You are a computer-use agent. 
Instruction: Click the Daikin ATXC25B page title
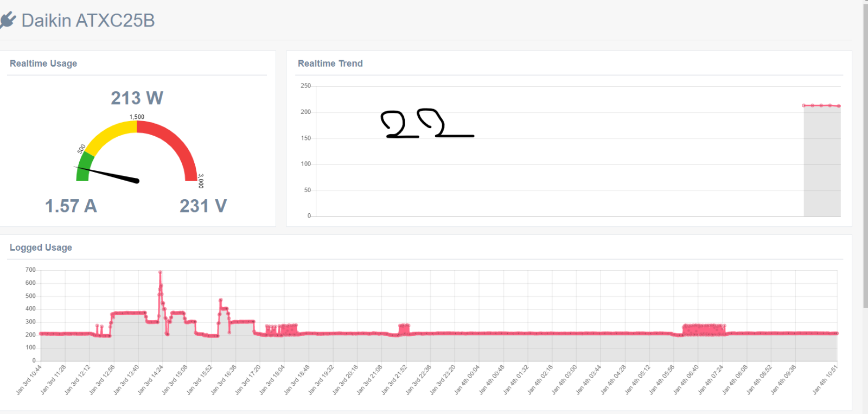[x=88, y=21]
